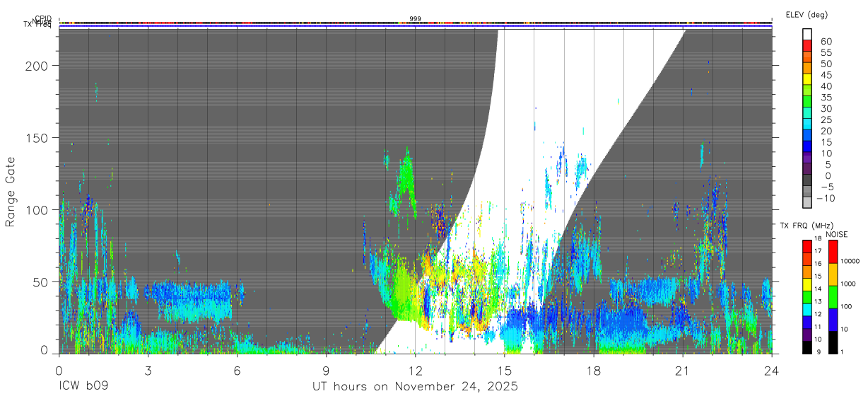The height and width of the screenshot is (401, 868).
Task: Click the x-axis tick label '15'
Action: point(505,370)
